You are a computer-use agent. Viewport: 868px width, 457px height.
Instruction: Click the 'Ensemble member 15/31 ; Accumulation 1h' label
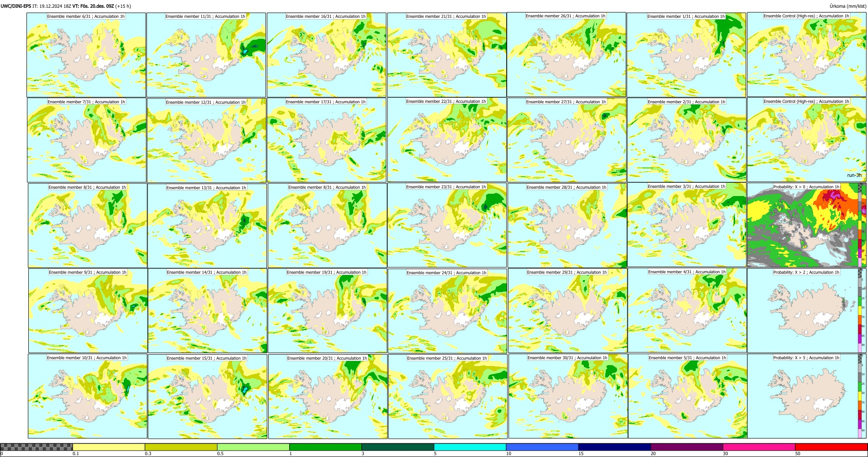pos(206,358)
